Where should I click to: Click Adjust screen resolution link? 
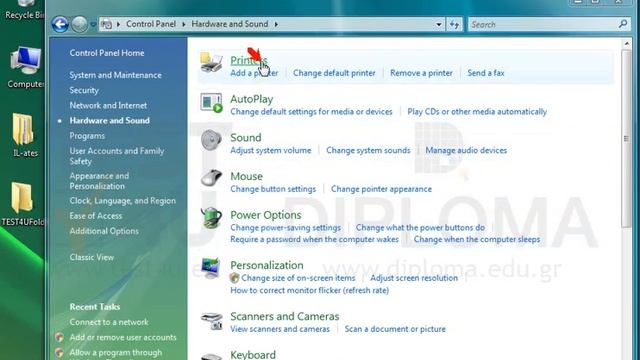click(x=414, y=278)
